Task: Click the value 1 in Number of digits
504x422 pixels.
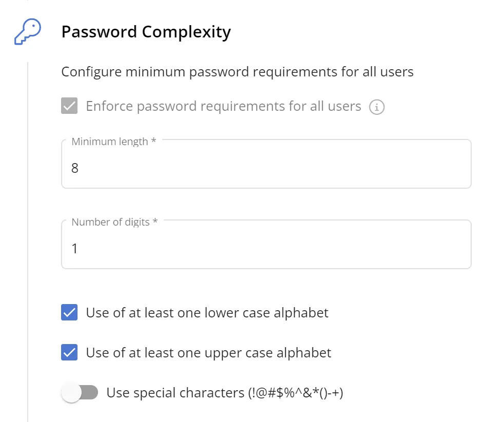Action: point(75,249)
